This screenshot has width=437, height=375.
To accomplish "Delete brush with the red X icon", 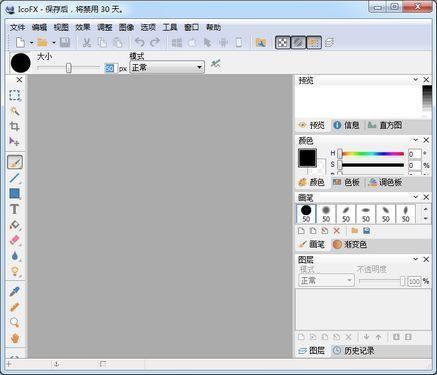I will [337, 231].
